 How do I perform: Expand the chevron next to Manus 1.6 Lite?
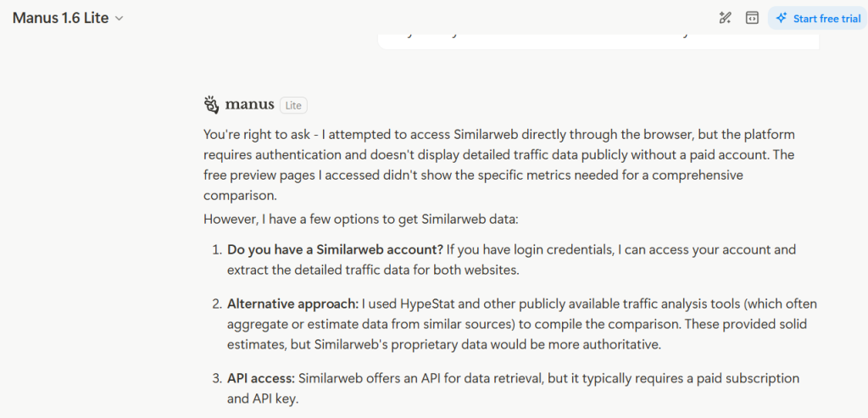click(120, 19)
